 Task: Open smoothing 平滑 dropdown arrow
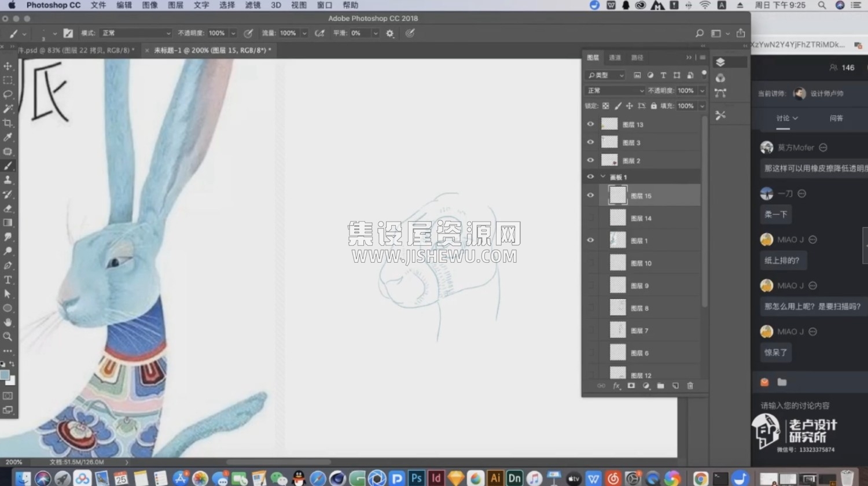(x=376, y=34)
